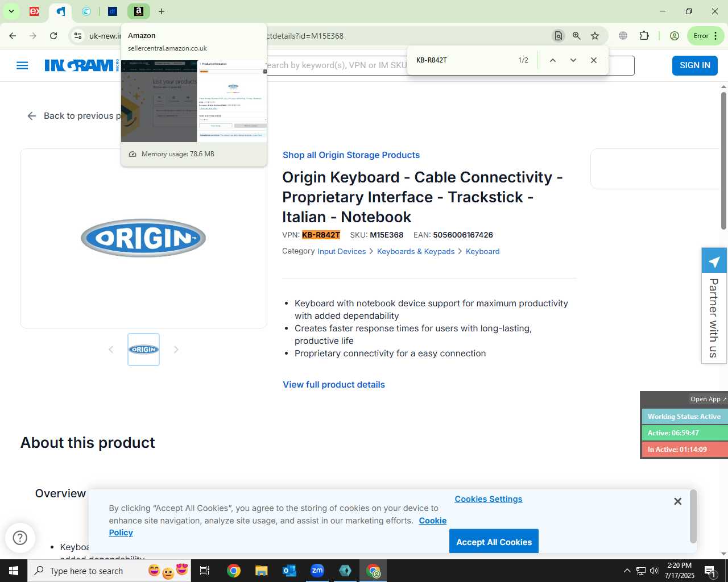Open the Chrome profile icon

click(x=675, y=36)
